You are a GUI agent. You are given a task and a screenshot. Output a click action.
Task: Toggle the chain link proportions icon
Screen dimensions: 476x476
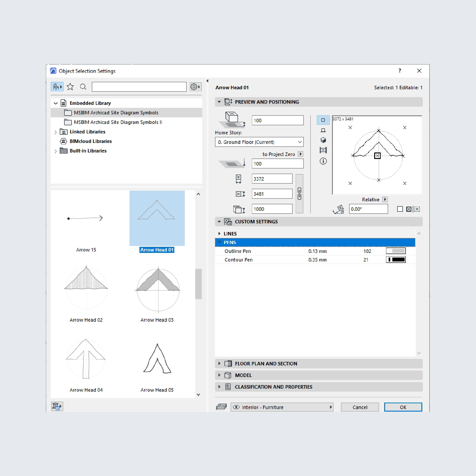[299, 194]
